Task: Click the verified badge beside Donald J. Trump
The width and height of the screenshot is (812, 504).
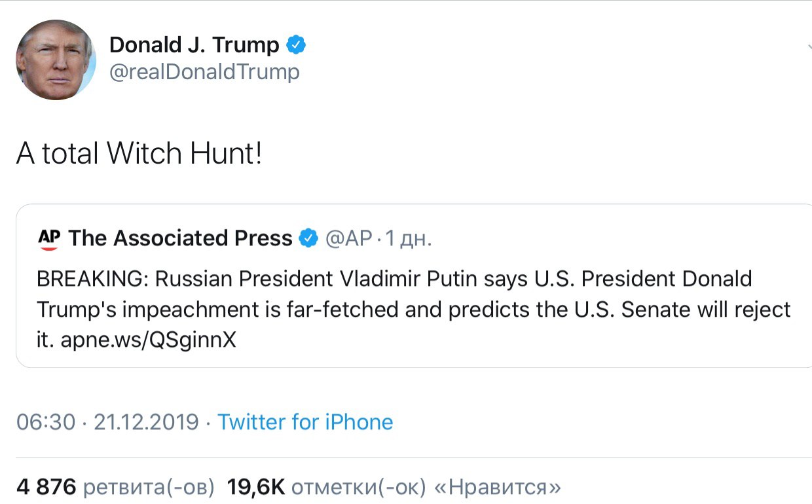Action: pos(297,45)
